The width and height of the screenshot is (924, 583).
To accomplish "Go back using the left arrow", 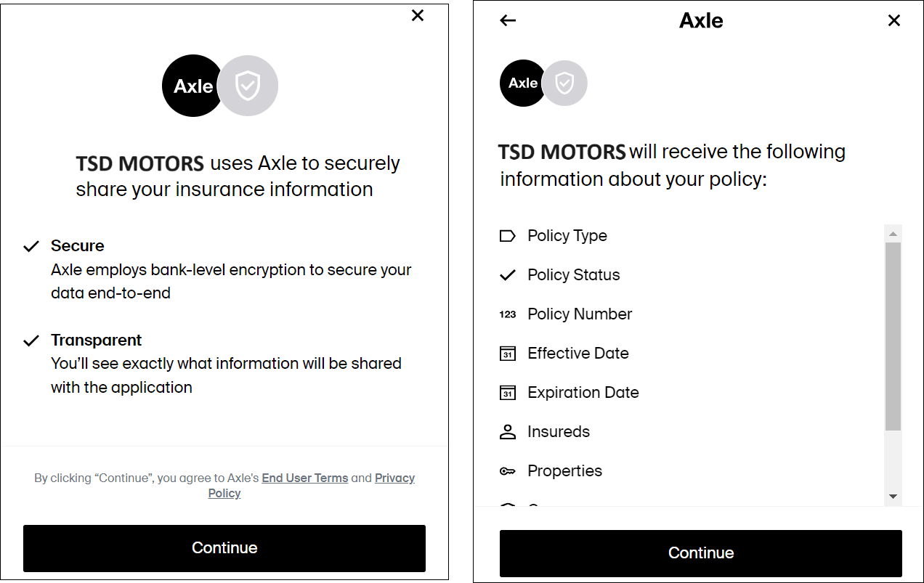I will tap(507, 20).
